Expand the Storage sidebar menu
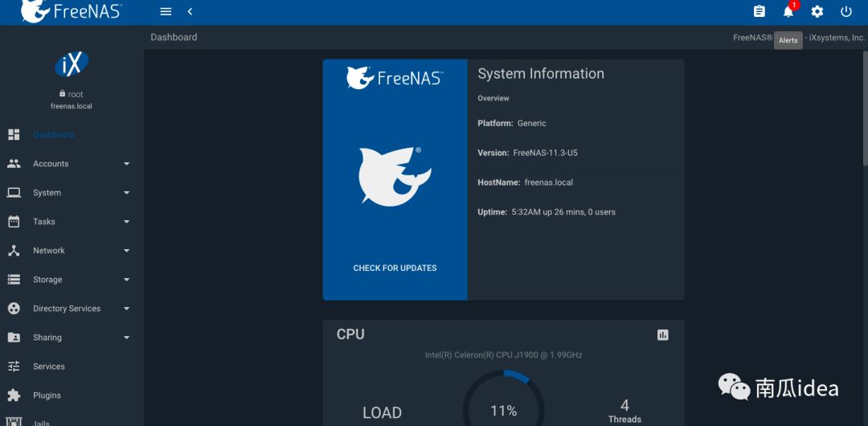 pyautogui.click(x=47, y=280)
